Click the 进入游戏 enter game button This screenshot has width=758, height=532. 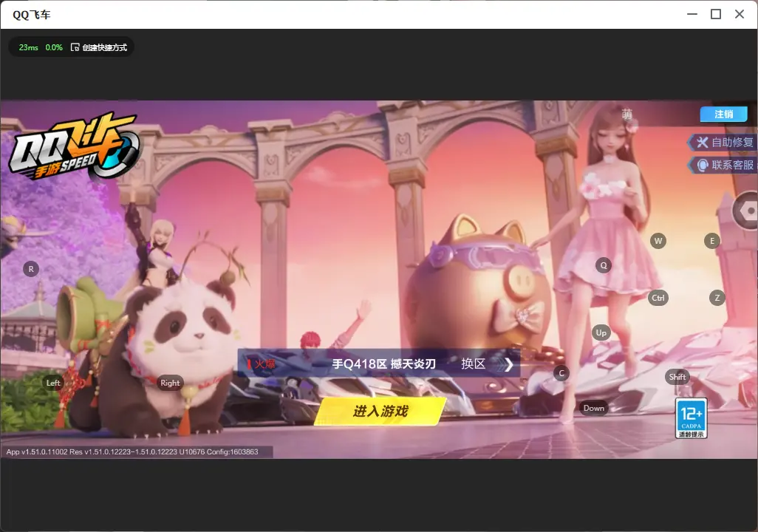pyautogui.click(x=380, y=411)
